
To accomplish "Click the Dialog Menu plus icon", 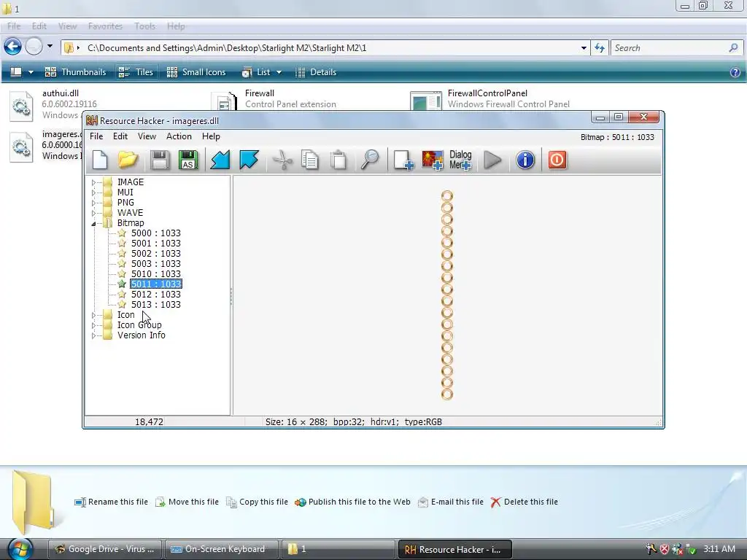I will 460,160.
